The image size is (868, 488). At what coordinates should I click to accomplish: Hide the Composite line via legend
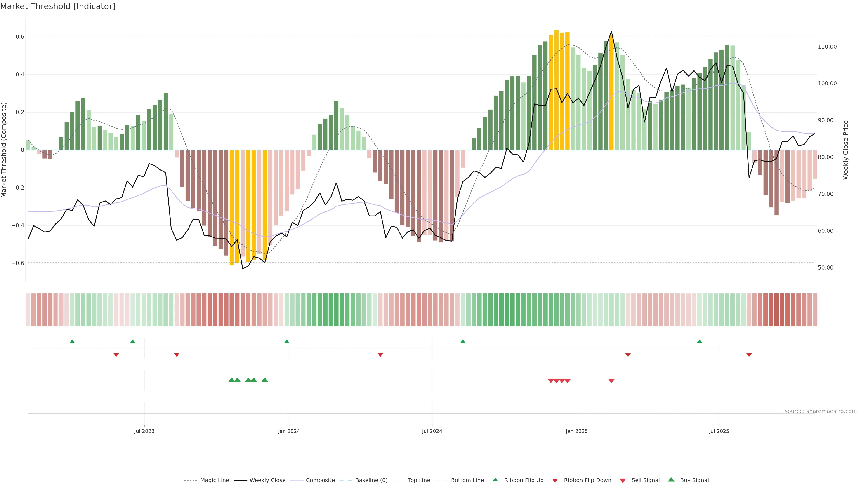(x=320, y=480)
